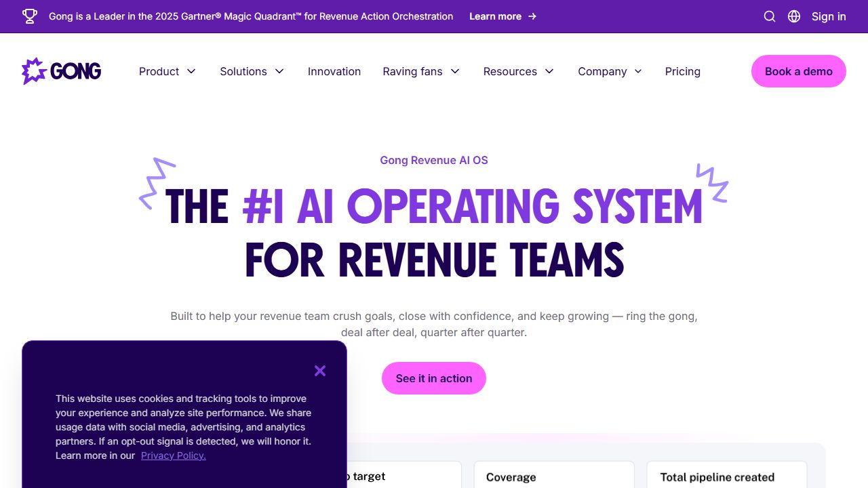Select the Total pipeline created card
This screenshot has height=488, width=868.
(726, 474)
